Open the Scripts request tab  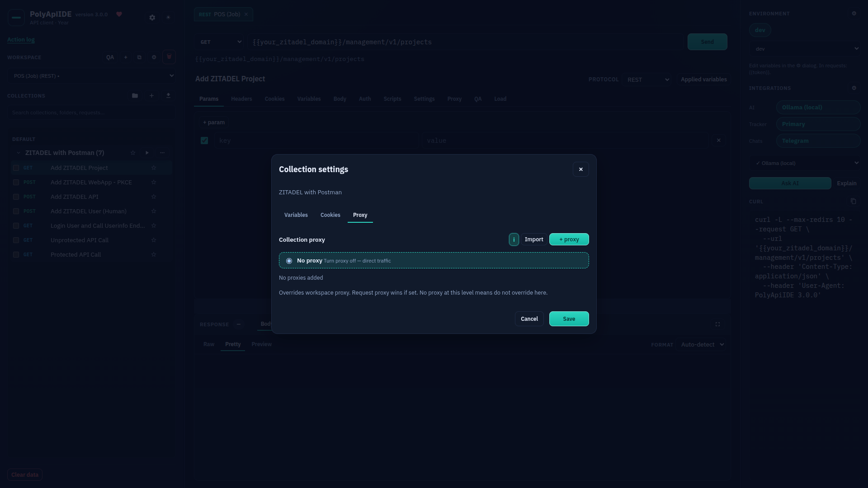click(392, 99)
